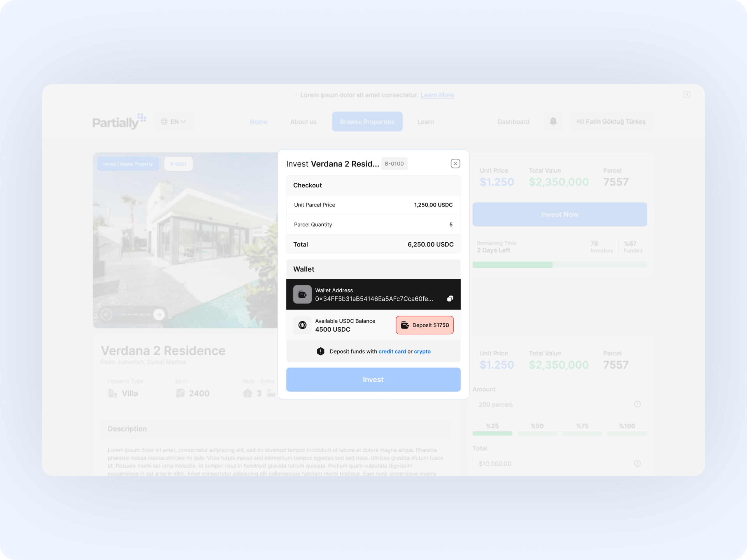Click the notification bell icon
Image resolution: width=747 pixels, height=560 pixels.
[x=553, y=122]
